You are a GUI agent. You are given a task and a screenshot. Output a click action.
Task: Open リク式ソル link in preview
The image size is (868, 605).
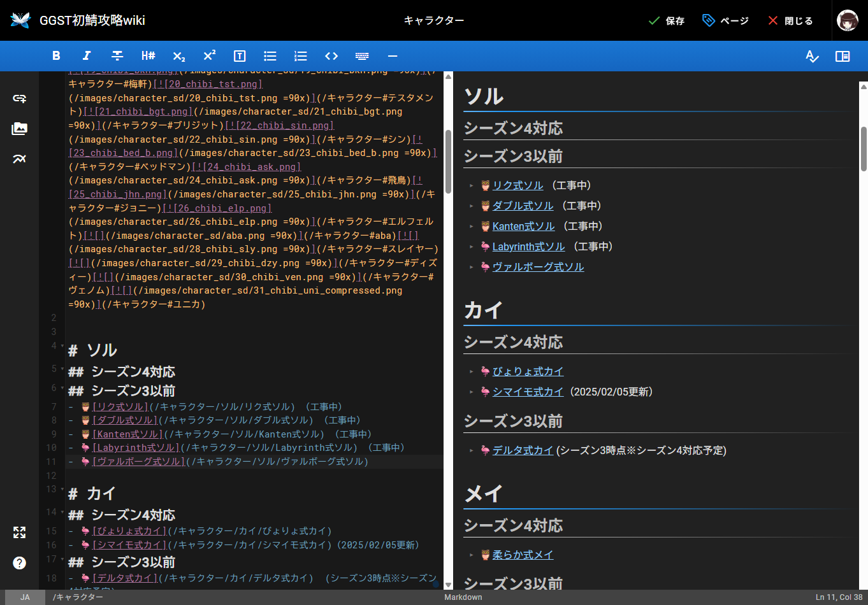517,185
